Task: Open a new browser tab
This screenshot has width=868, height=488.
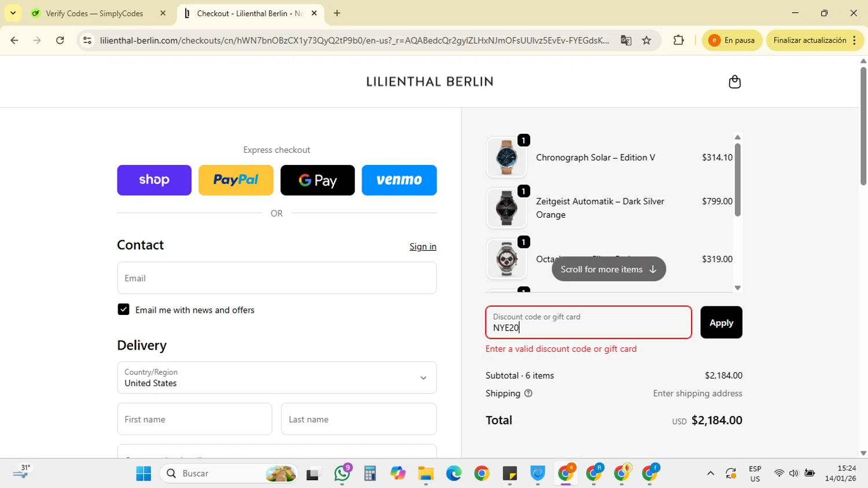Action: click(x=337, y=13)
